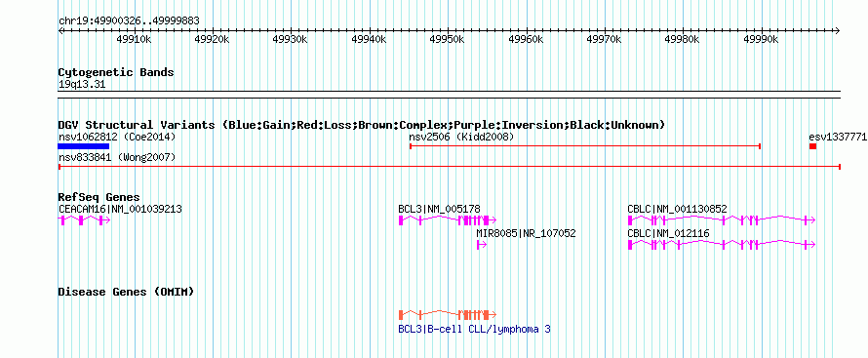Click the Cytogenetic Bands track title

point(116,72)
